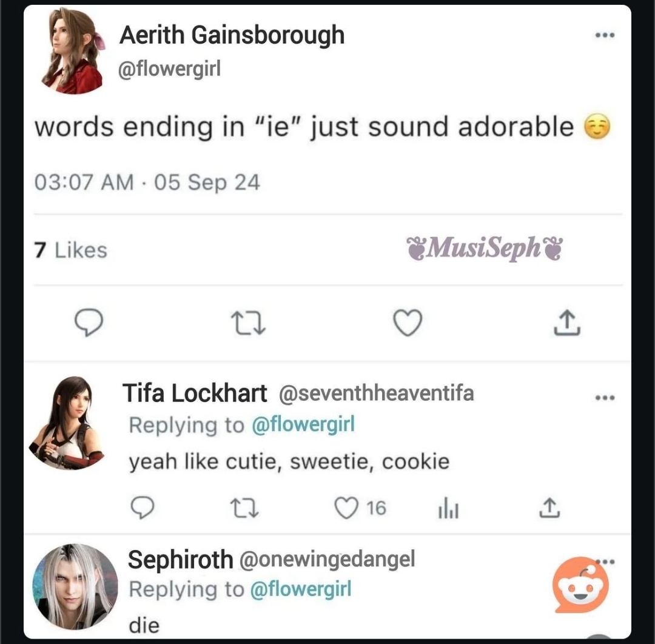Open the three-dot menu on Tifa's reply
Screen dimensions: 655x644
605,398
